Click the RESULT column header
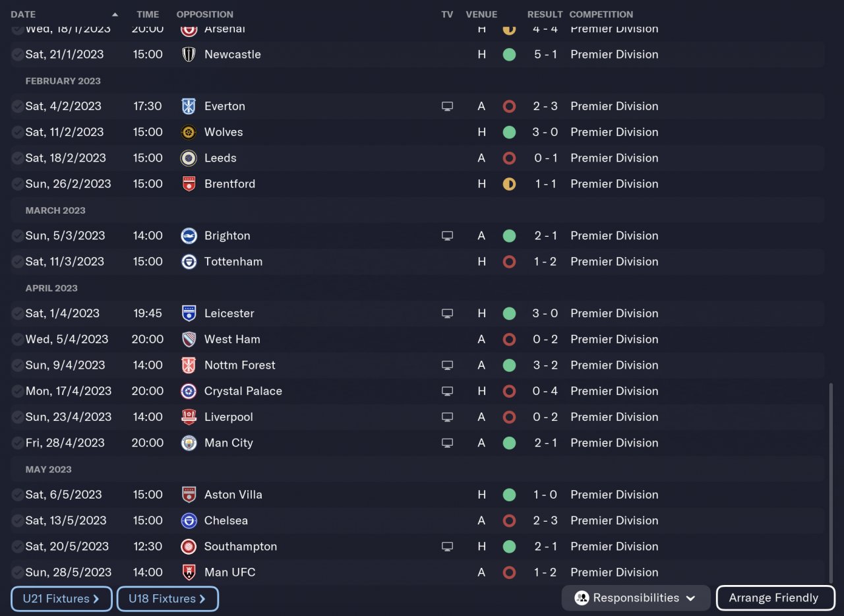This screenshot has width=844, height=616. (545, 15)
